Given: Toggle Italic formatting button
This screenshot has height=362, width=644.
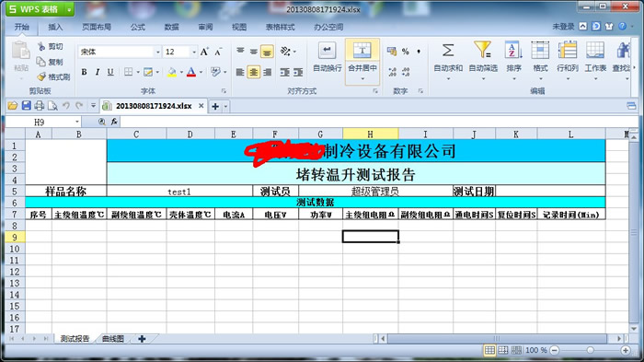Looking at the screenshot, I should point(98,72).
